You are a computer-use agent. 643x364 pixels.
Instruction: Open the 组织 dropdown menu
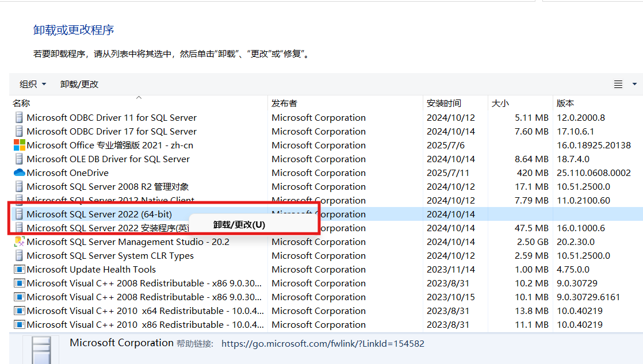coord(33,84)
